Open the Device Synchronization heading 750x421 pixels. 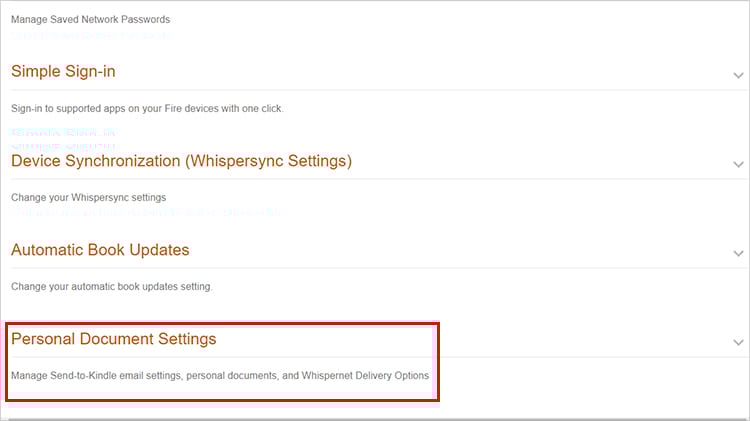pos(181,161)
